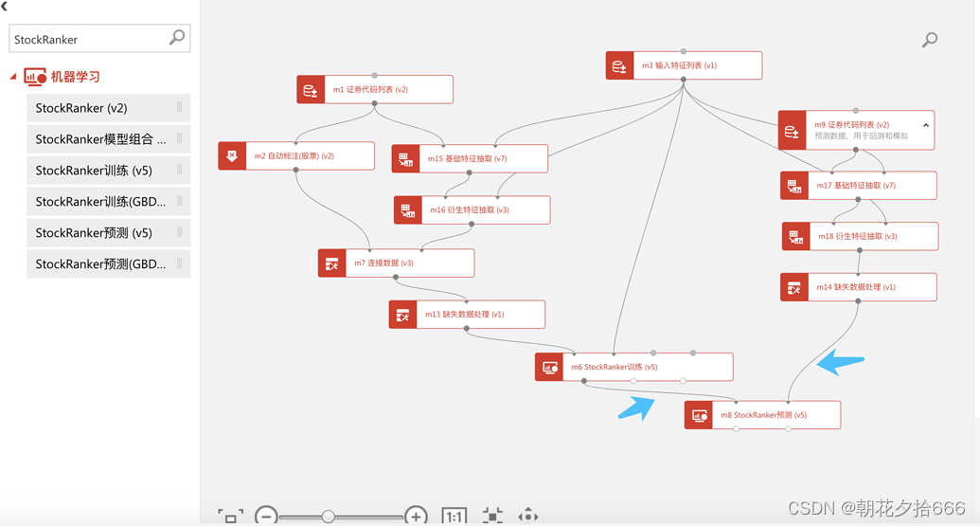980x526 pixels.
Task: Click the m16 衍生特征抽取 node icon
Action: point(407,210)
